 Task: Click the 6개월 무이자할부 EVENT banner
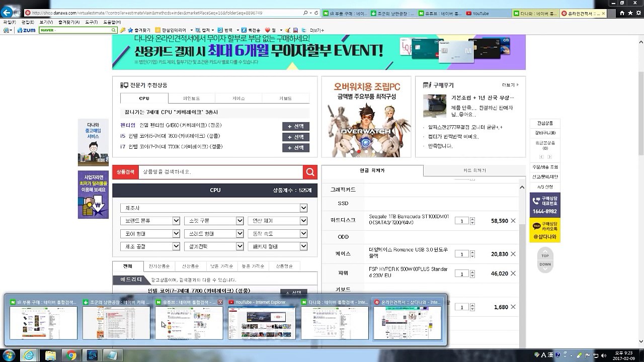(318, 52)
